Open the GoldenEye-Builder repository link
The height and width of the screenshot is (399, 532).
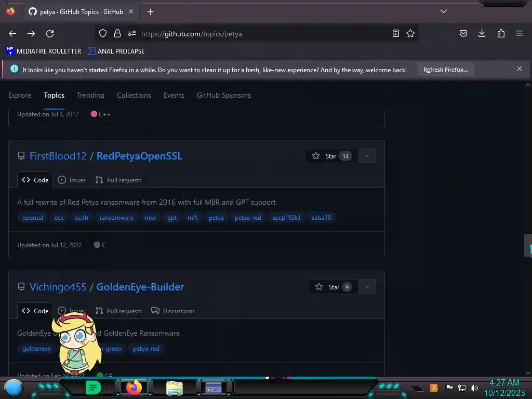click(x=140, y=287)
